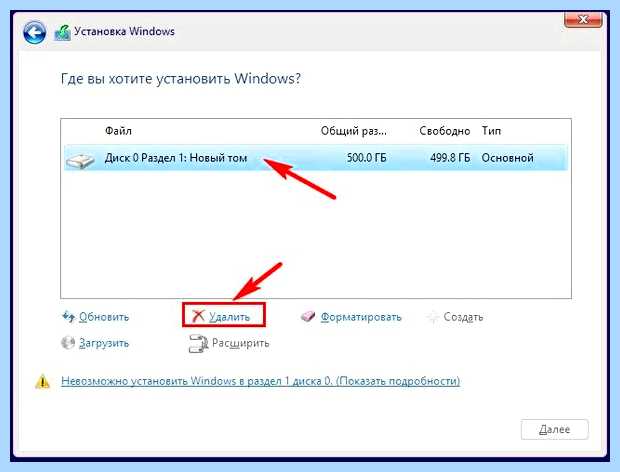The width and height of the screenshot is (620, 472).
Task: Click the Свободно column header
Action: point(444,131)
